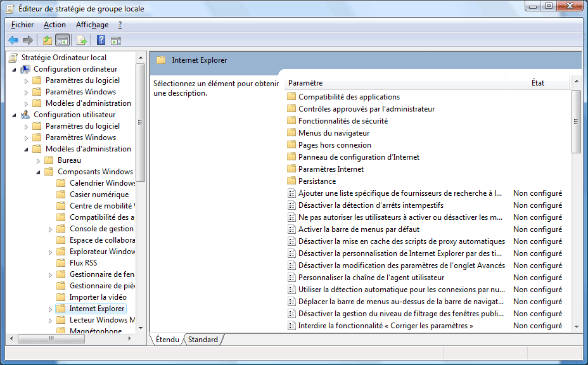Expand the Console de gestion node
Viewport: 588px width, 365px height.
pyautogui.click(x=50, y=229)
